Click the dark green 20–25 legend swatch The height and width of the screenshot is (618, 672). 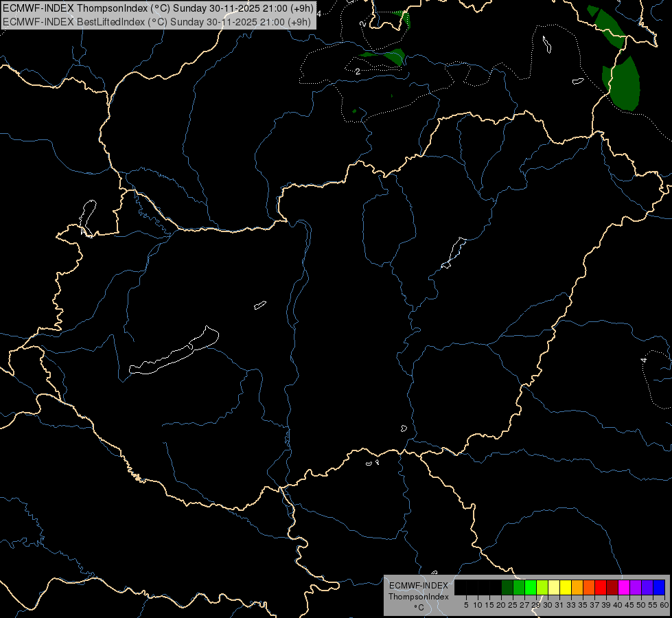pos(507,587)
